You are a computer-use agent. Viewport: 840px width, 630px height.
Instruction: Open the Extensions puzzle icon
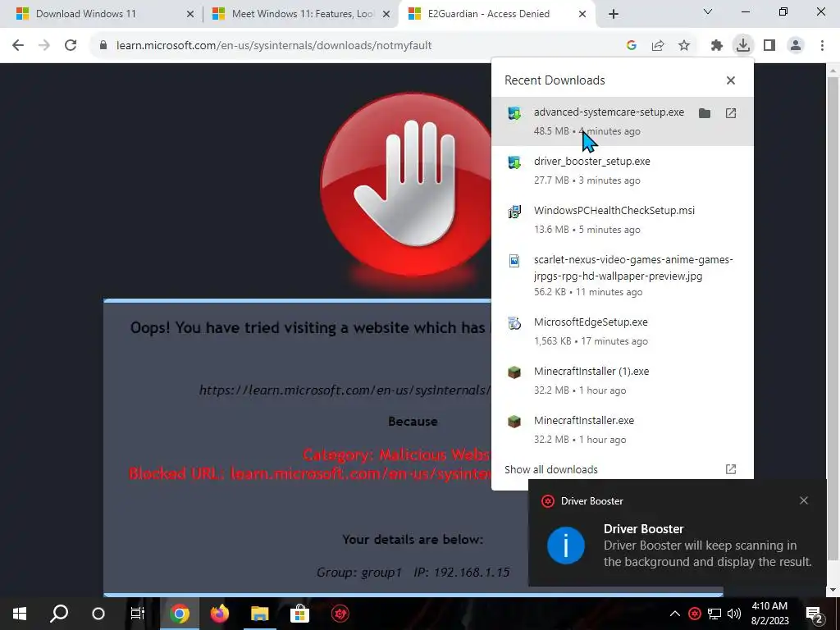pos(717,46)
